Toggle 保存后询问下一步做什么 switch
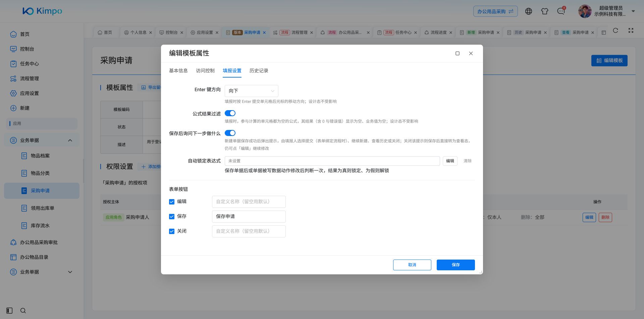Image resolution: width=644 pixels, height=319 pixels. tap(230, 133)
